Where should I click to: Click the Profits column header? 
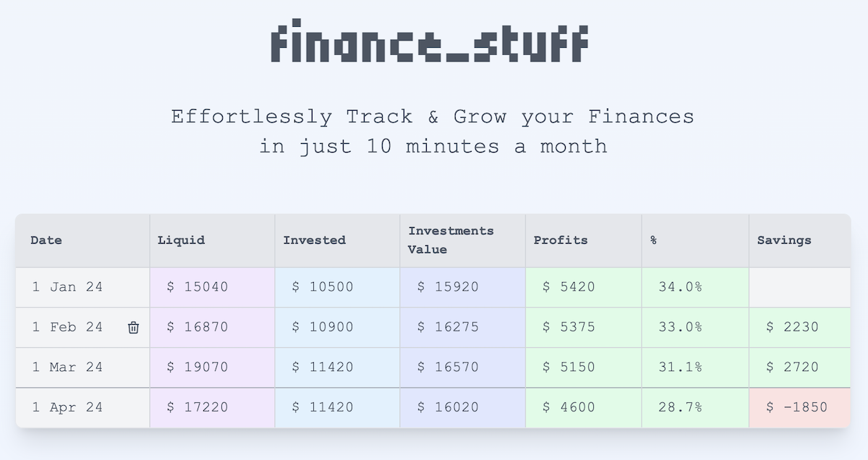pos(584,241)
